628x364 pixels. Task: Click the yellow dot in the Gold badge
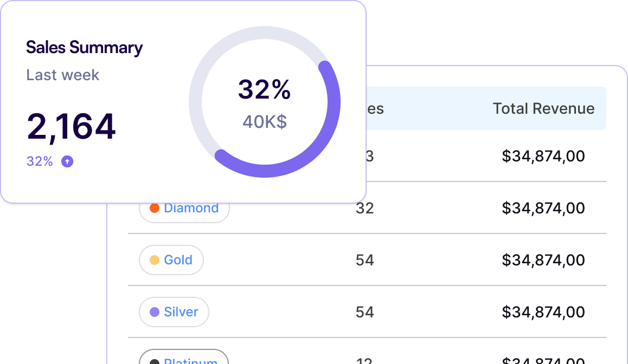tap(154, 260)
